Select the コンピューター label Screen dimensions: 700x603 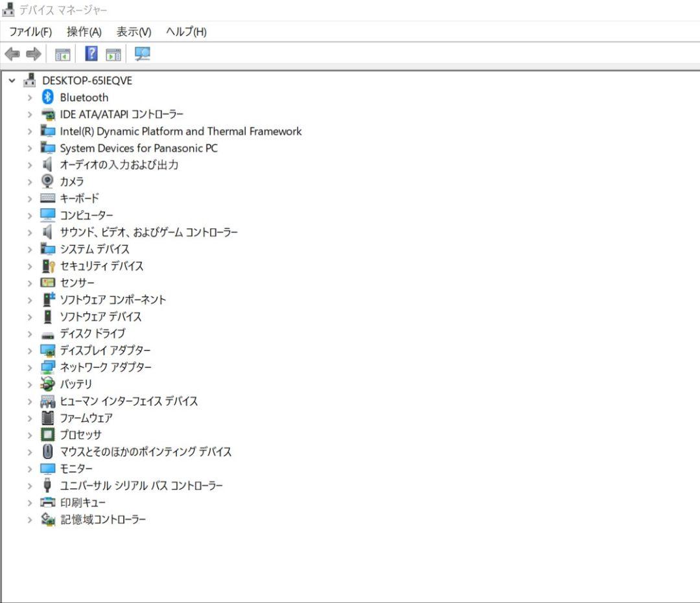click(87, 215)
